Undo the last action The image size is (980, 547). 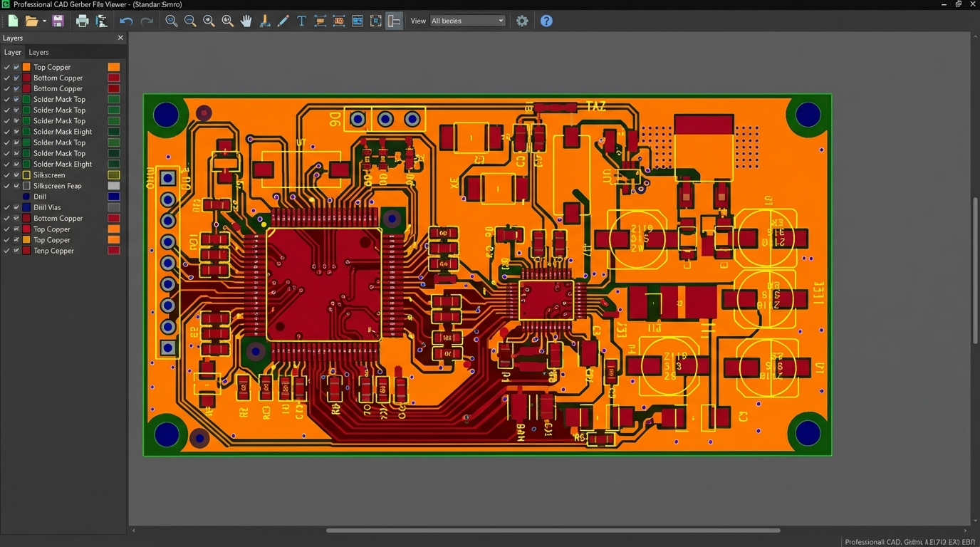click(x=126, y=21)
